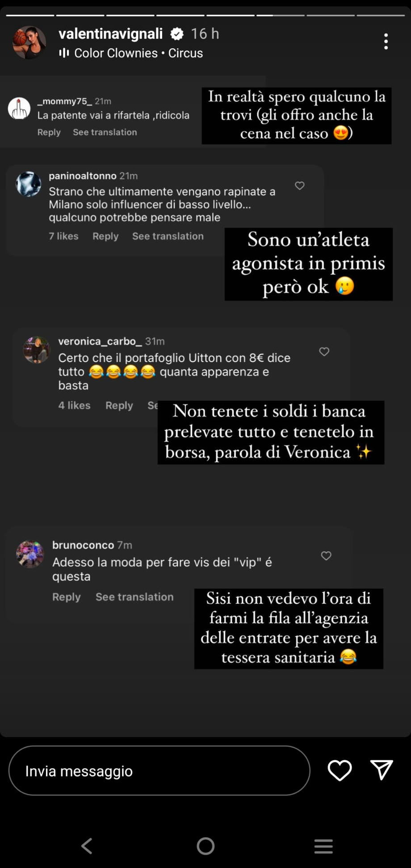The width and height of the screenshot is (411, 868).
Task: Toggle like on brunoconco's comment
Action: 326,556
